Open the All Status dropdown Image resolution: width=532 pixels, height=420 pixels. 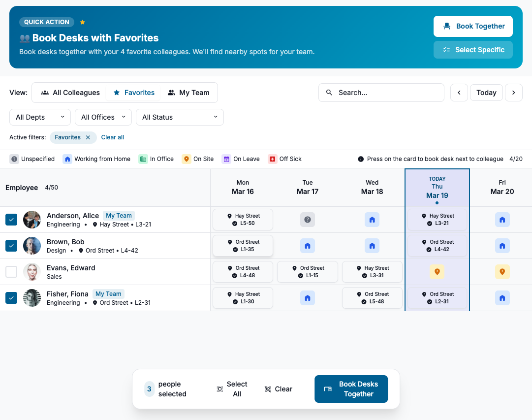pyautogui.click(x=180, y=117)
